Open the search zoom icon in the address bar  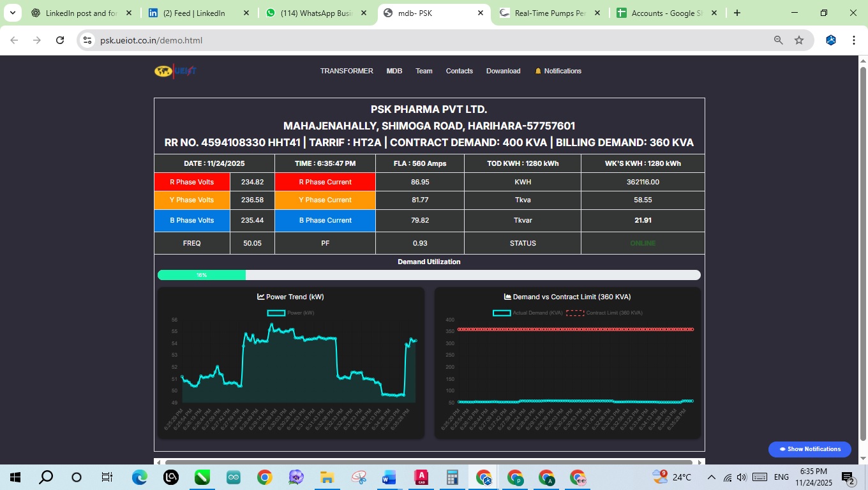[x=777, y=40]
